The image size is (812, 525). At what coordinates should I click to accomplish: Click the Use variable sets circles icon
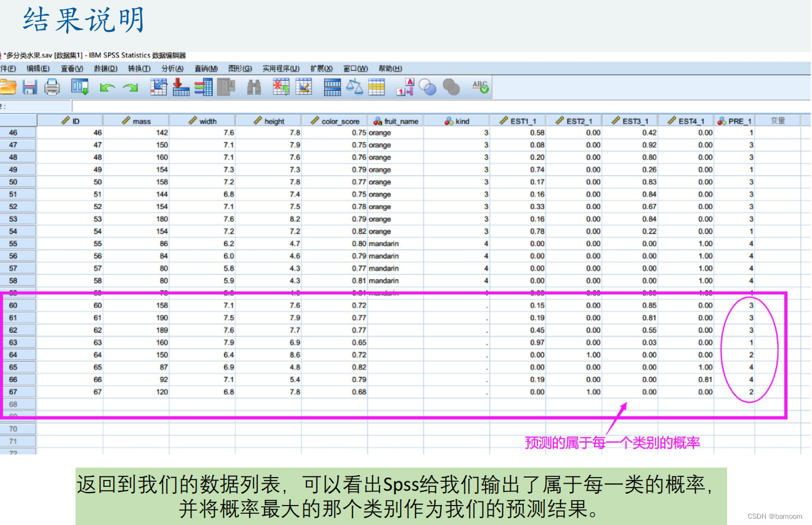pyautogui.click(x=428, y=87)
